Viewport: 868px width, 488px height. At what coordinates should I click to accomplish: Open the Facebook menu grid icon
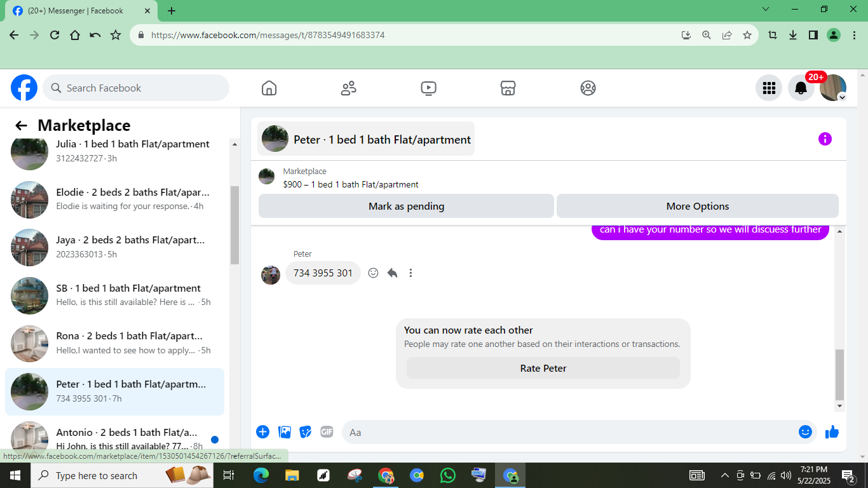(x=769, y=88)
